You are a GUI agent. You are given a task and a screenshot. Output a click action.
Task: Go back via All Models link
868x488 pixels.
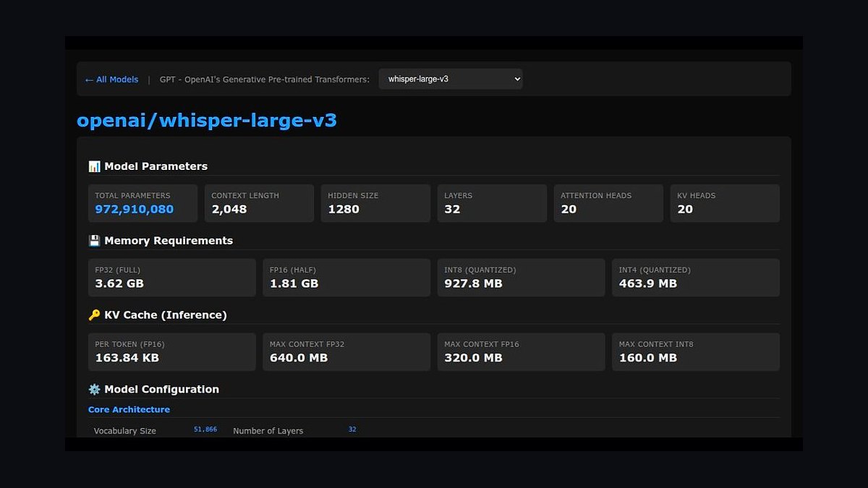click(111, 80)
